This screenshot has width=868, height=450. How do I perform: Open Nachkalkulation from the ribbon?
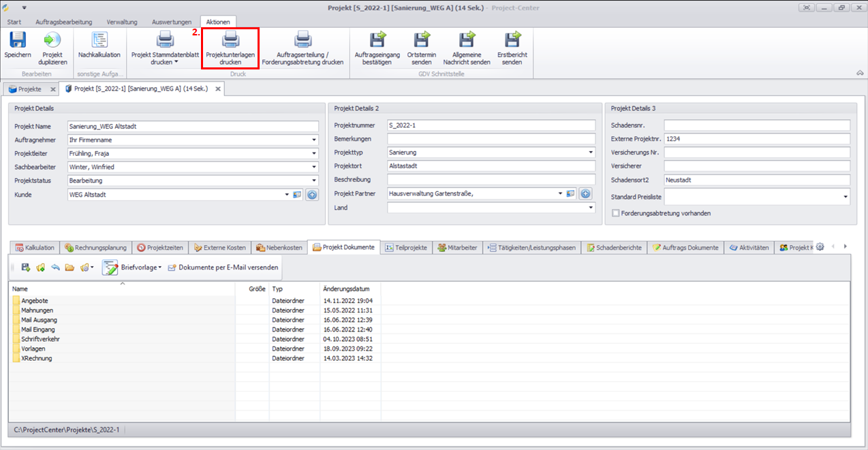[99, 41]
